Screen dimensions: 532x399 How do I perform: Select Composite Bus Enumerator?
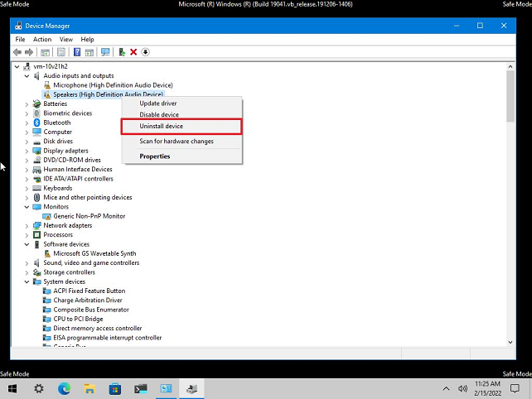pyautogui.click(x=91, y=310)
